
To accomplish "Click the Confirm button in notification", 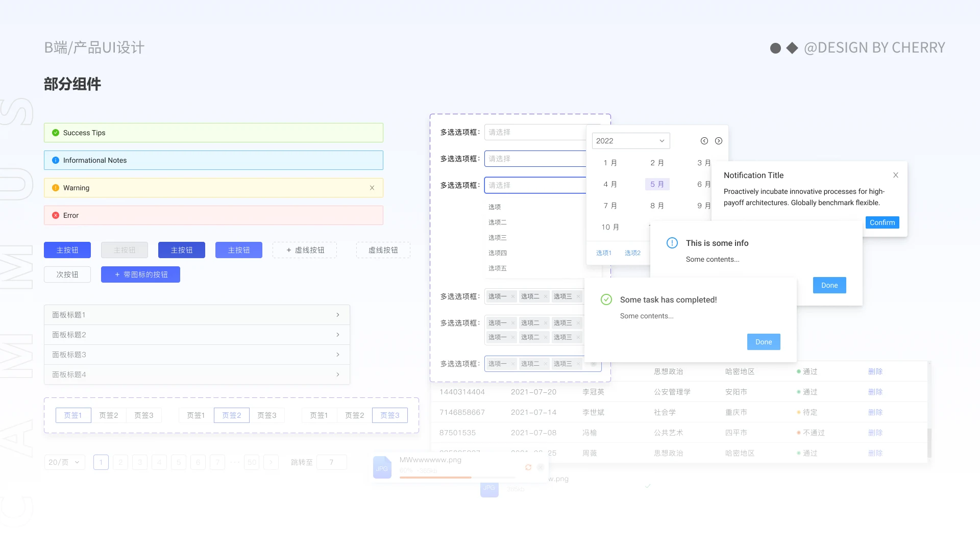I will [x=883, y=222].
